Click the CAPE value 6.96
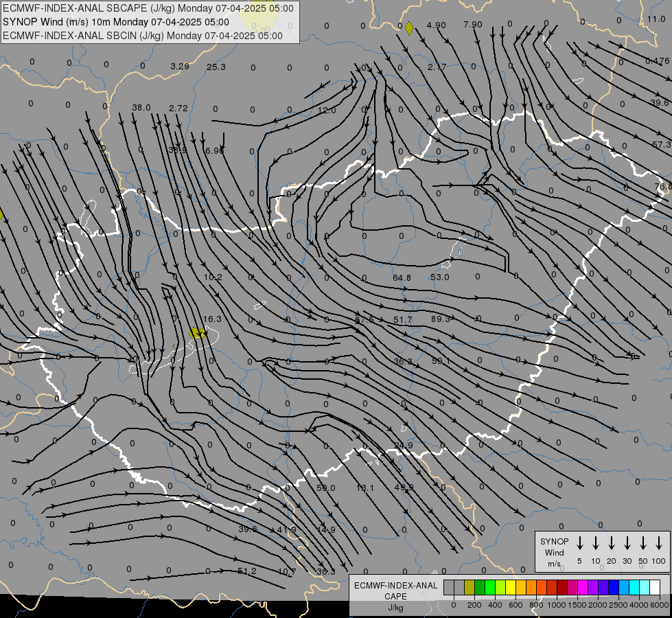 click(x=215, y=150)
